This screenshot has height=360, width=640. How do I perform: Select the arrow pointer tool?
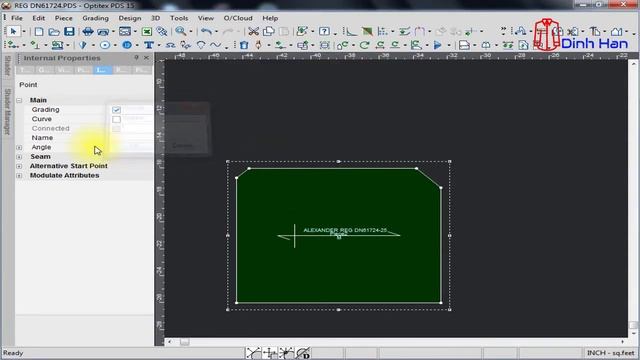click(x=13, y=31)
